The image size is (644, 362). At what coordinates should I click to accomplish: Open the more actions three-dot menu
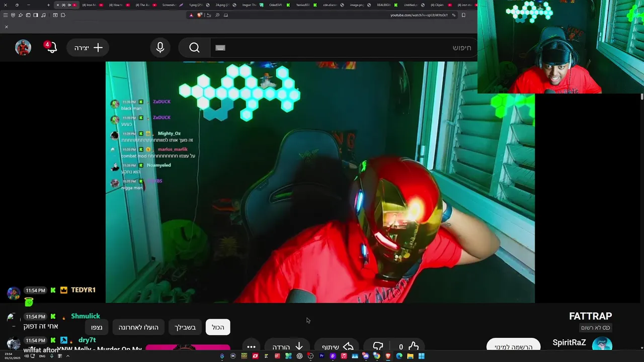pos(251,346)
